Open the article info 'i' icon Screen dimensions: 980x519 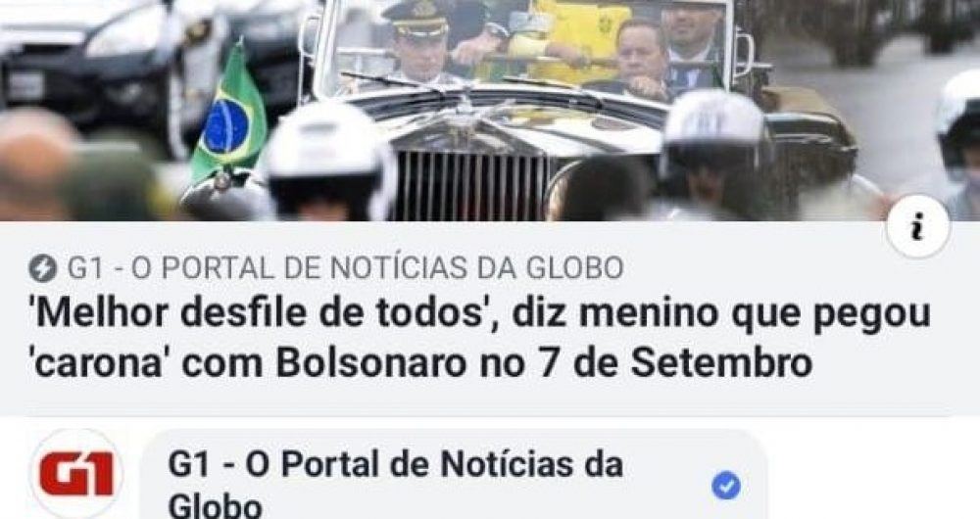click(x=917, y=227)
